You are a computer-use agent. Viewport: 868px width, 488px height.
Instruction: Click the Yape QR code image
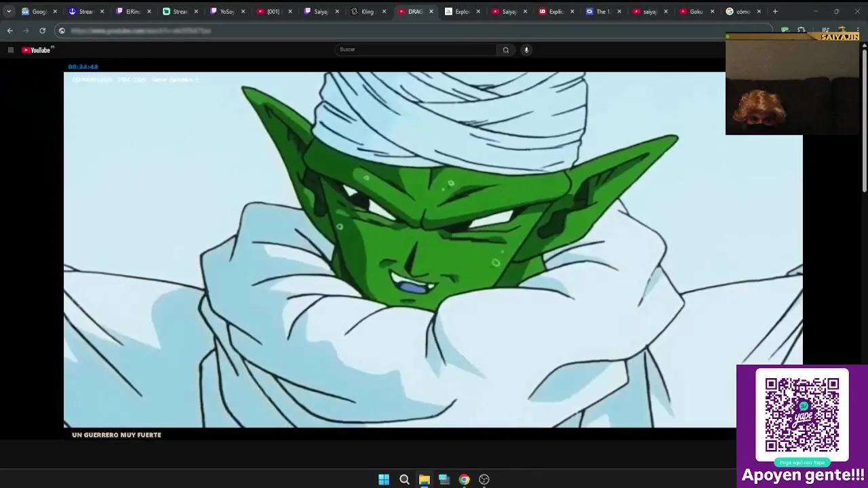(802, 414)
